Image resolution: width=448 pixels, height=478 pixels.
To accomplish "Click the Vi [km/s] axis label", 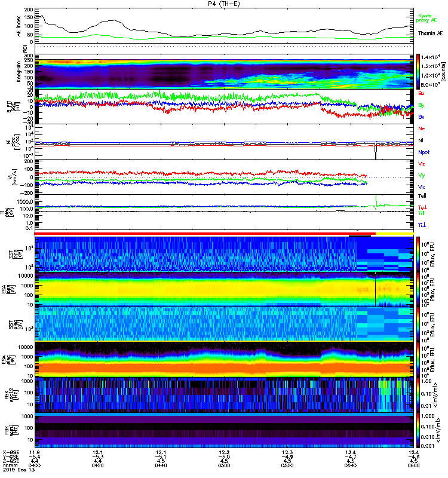I will click(14, 177).
